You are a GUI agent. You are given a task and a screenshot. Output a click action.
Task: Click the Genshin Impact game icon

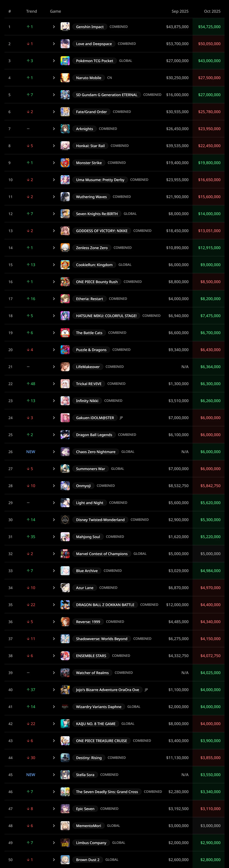point(65,27)
